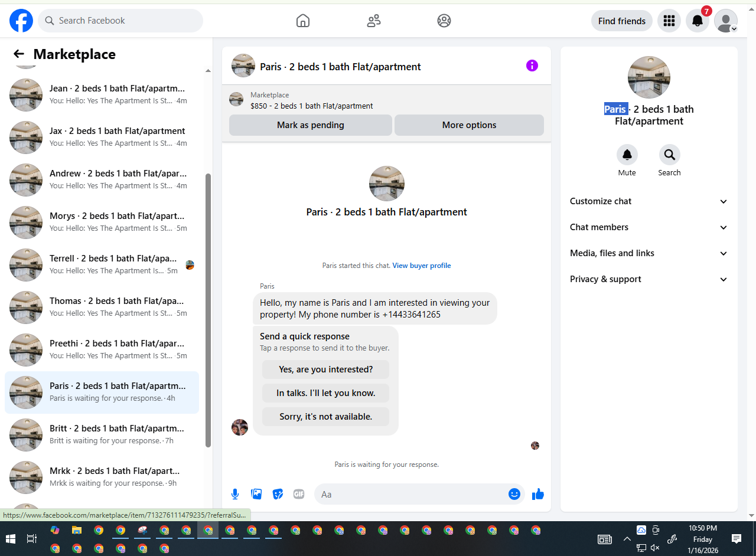Open conversation info purple icon
This screenshot has height=556, width=756.
(x=532, y=66)
